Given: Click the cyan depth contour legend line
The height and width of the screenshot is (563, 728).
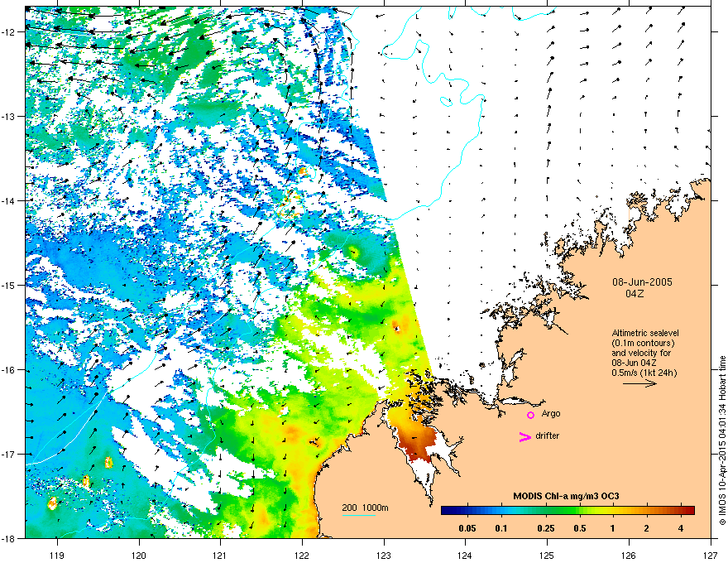Looking at the screenshot, I should tap(359, 515).
